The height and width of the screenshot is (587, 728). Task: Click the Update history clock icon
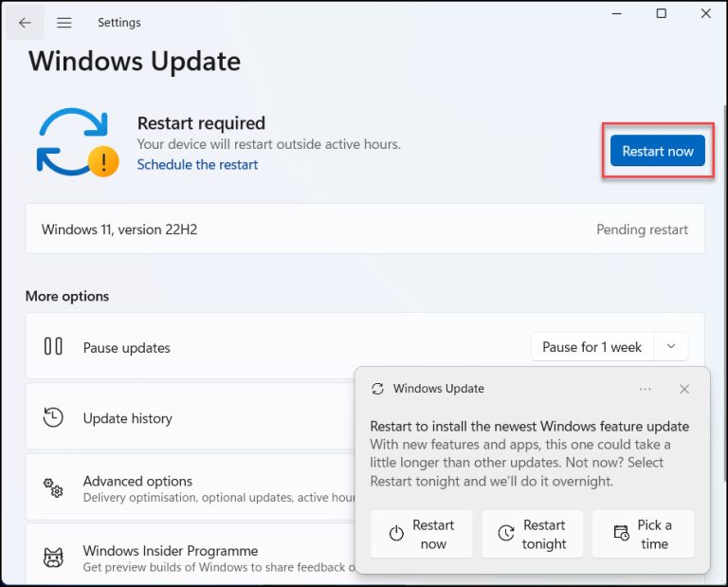(53, 417)
